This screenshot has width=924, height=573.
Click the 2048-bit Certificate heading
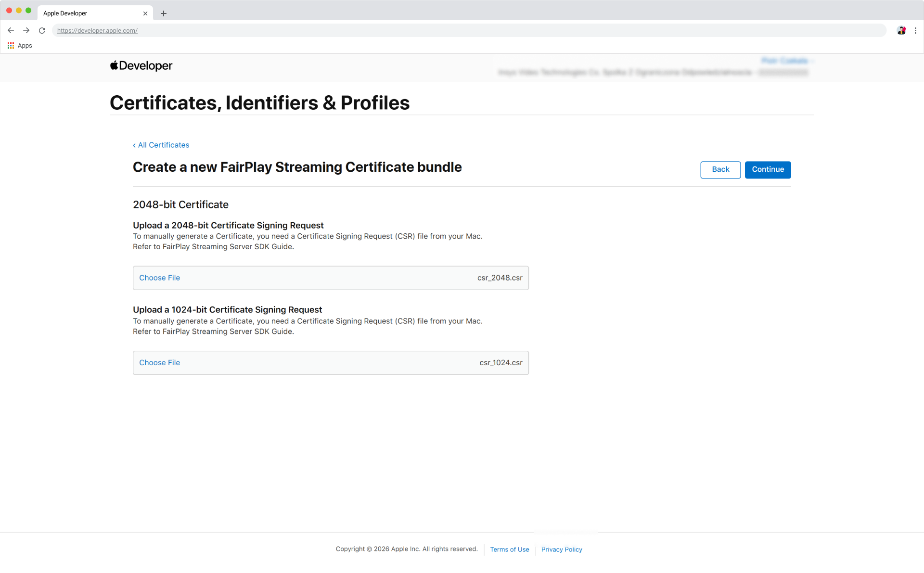tap(180, 204)
